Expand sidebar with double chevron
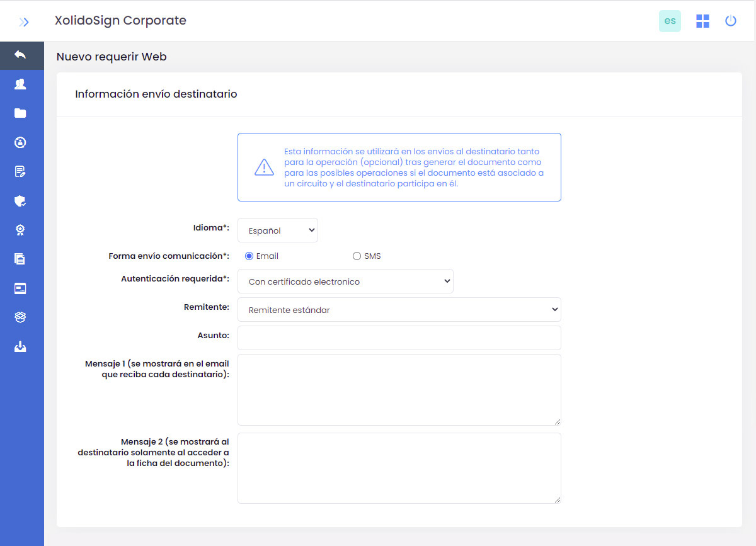The image size is (756, 546). (x=24, y=22)
